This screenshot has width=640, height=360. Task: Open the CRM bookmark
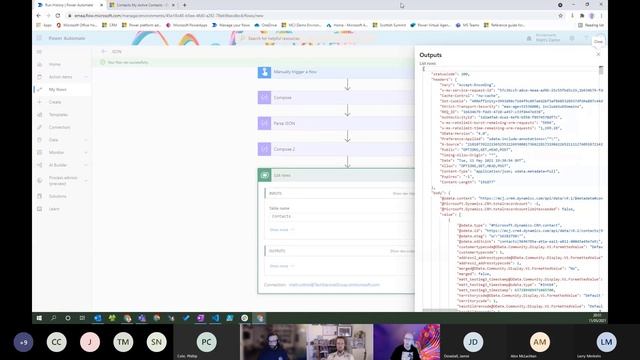click(109, 25)
